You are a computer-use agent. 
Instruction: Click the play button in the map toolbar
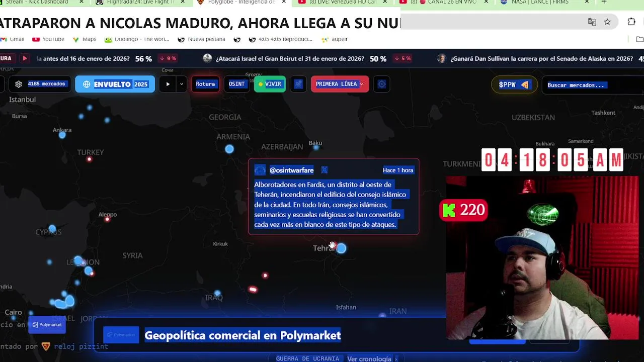168,84
